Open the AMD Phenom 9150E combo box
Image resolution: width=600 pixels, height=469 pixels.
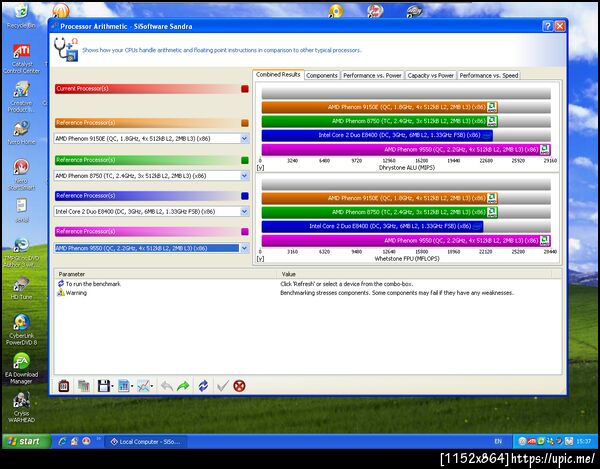click(x=152, y=138)
